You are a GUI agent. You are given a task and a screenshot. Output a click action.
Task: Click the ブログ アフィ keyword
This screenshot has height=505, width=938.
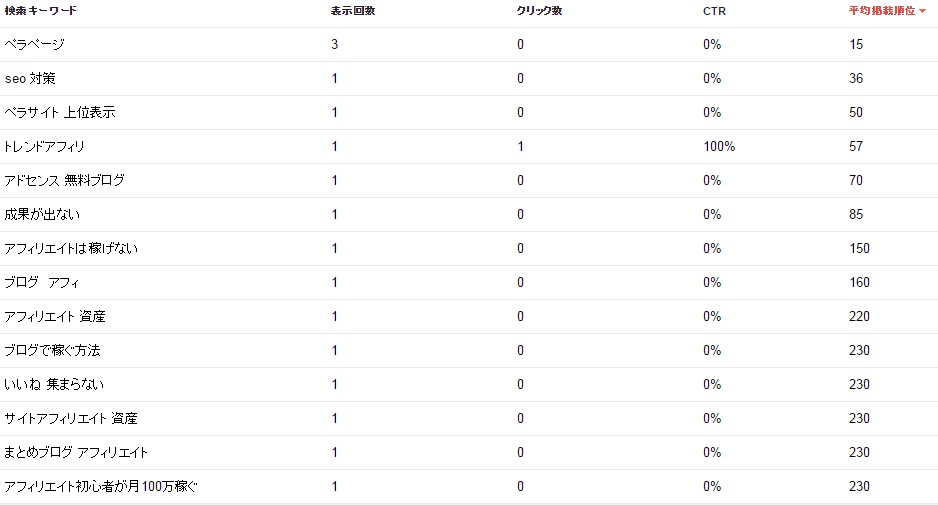(49, 283)
